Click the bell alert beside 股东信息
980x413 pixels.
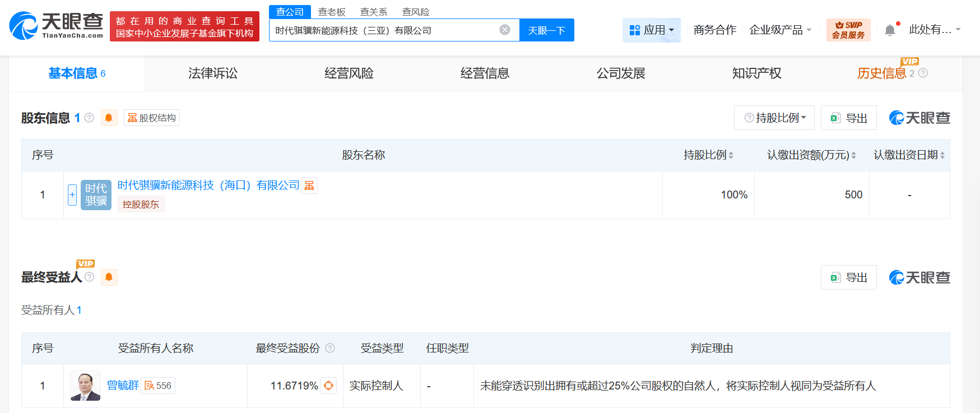(109, 118)
